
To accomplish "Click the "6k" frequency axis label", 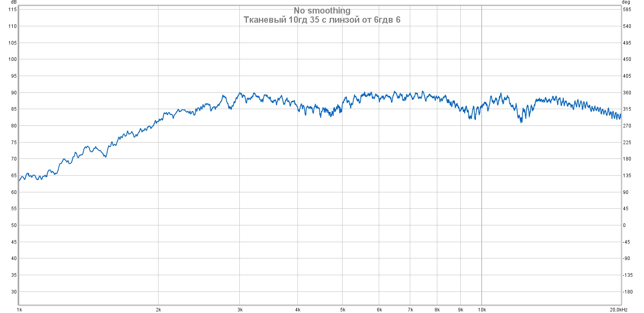I will 379,310.
